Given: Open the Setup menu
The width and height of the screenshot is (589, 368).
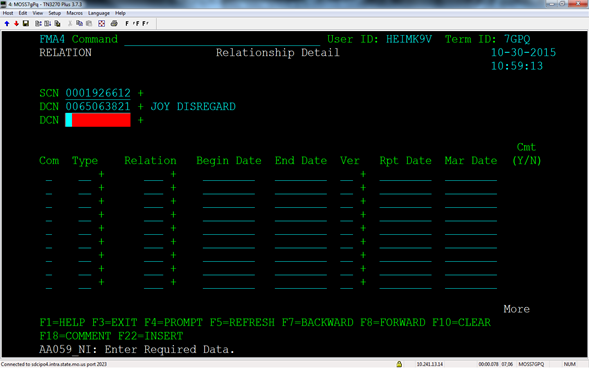Looking at the screenshot, I should click(54, 13).
